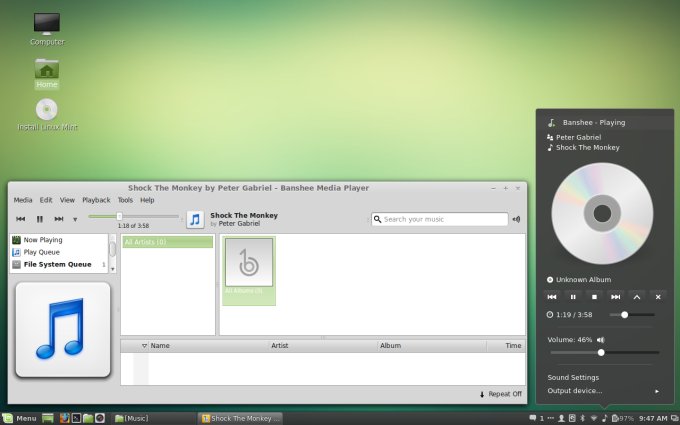Screen dimensions: 680x425
Task: Click track position slider in sound applet
Action: pos(632,315)
